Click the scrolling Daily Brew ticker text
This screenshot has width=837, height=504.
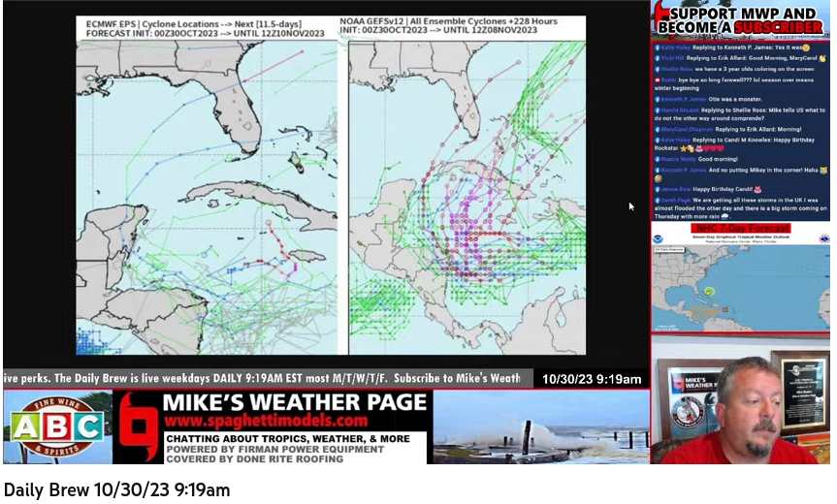[262, 378]
